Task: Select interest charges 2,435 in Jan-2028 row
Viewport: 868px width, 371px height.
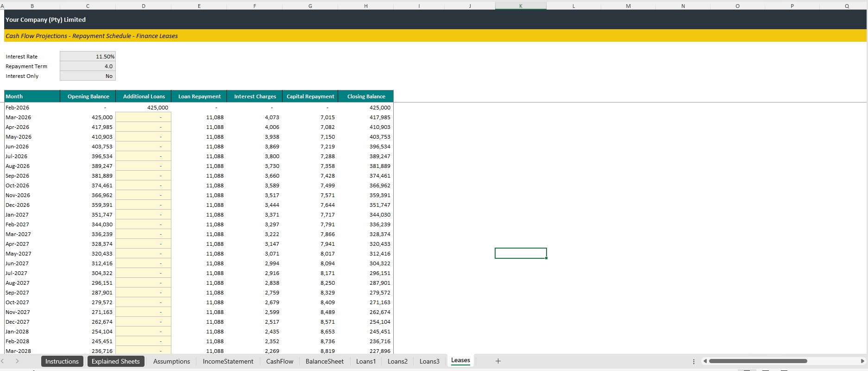Action: click(x=254, y=332)
